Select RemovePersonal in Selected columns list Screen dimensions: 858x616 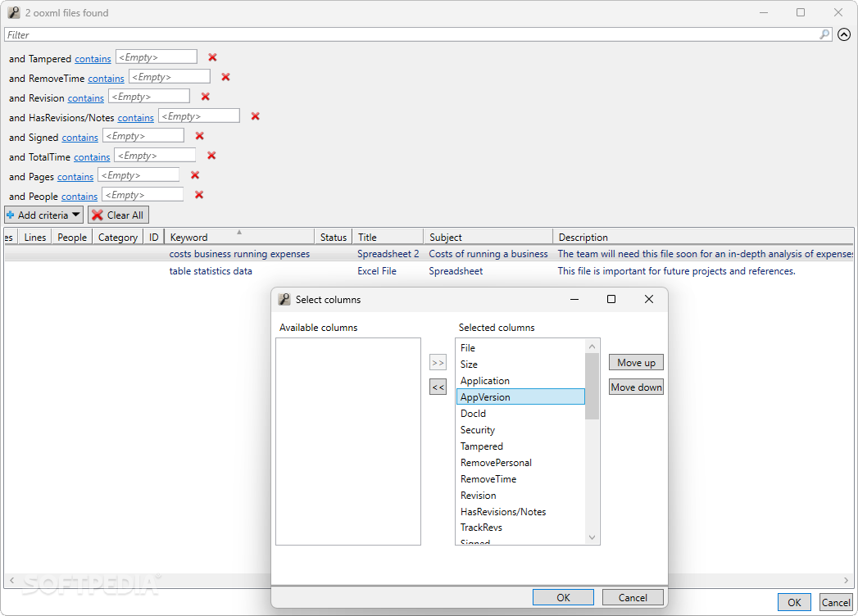(x=520, y=463)
